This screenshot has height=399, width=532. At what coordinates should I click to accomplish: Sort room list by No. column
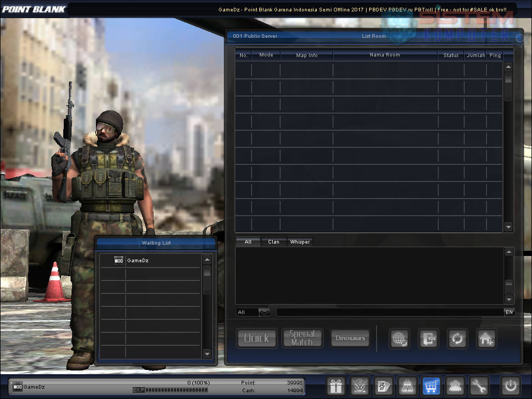pyautogui.click(x=244, y=55)
